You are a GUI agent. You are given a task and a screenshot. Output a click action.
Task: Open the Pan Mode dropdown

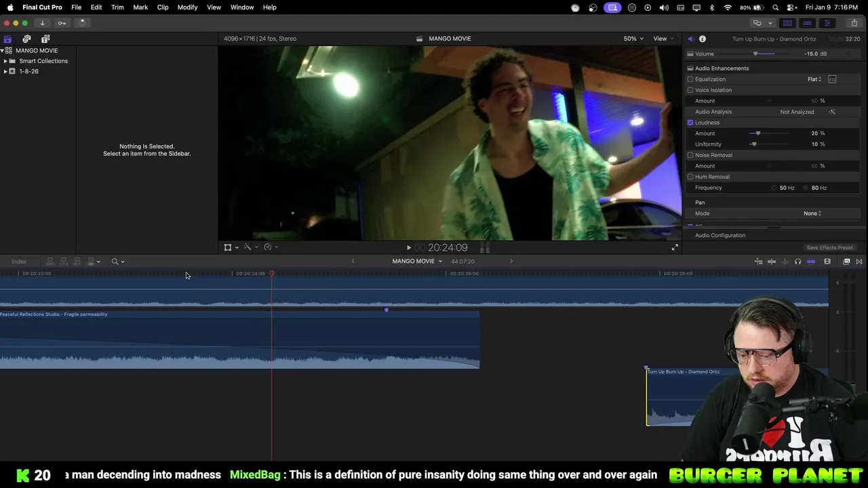(x=812, y=213)
